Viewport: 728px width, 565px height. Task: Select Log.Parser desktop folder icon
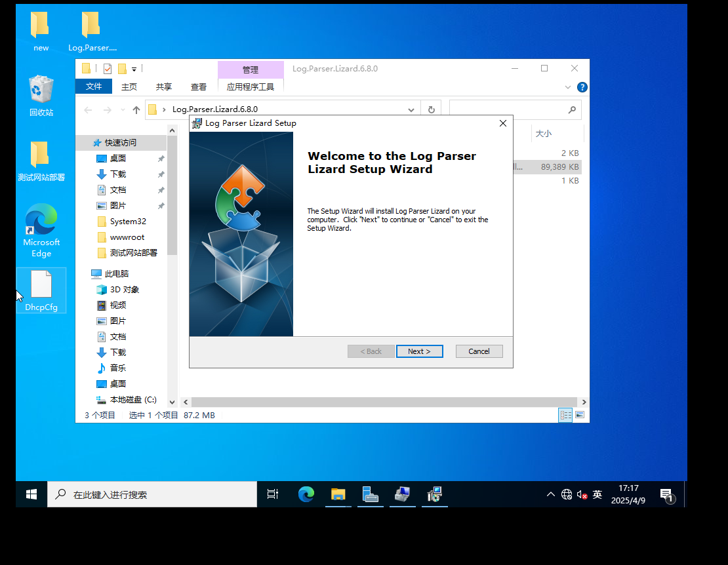pyautogui.click(x=92, y=31)
